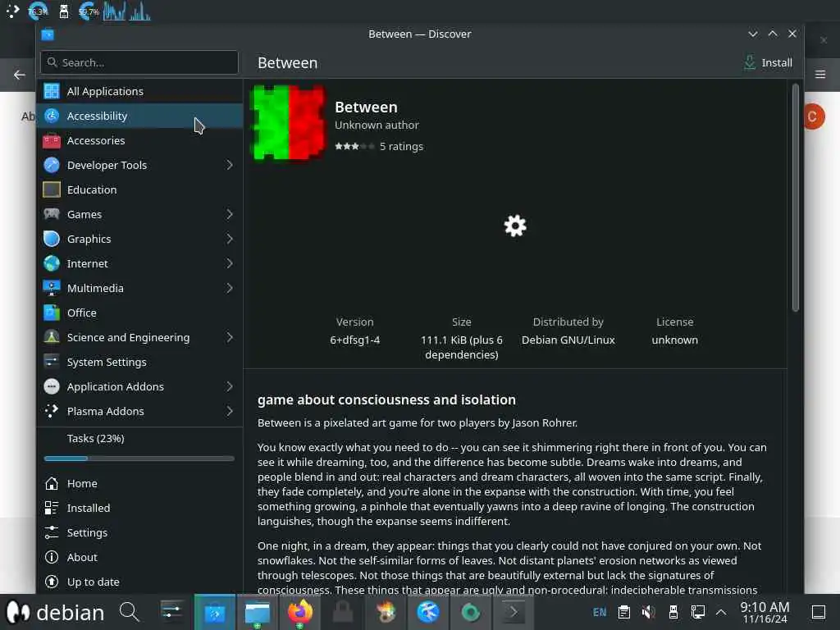Click the vertical scrollbar of app page
This screenshot has width=840, height=630.
796,198
